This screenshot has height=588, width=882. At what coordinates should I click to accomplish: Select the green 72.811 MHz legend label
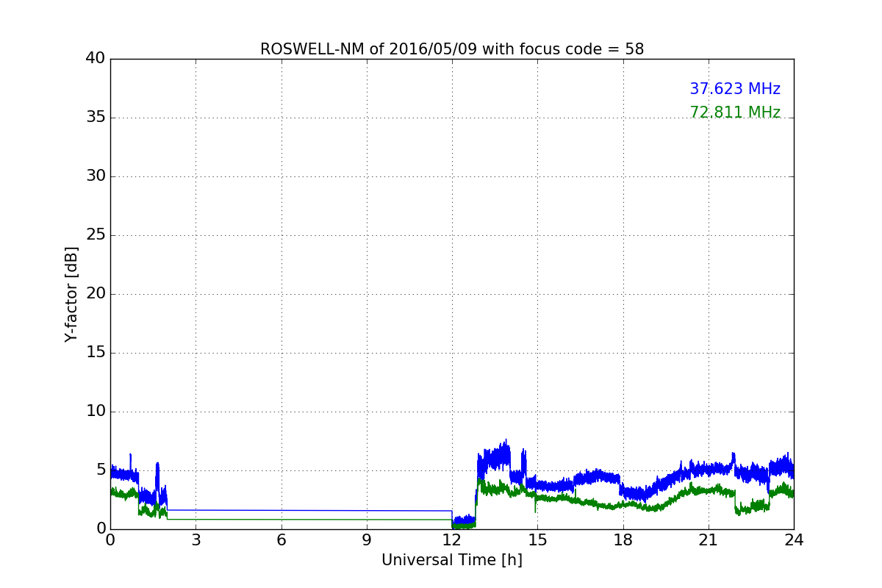pos(735,112)
